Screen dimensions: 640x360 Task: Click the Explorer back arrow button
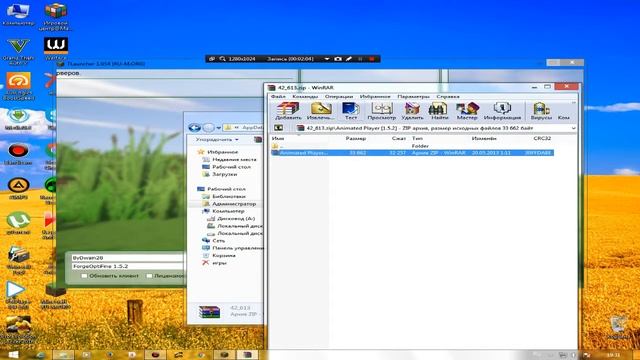(194, 128)
